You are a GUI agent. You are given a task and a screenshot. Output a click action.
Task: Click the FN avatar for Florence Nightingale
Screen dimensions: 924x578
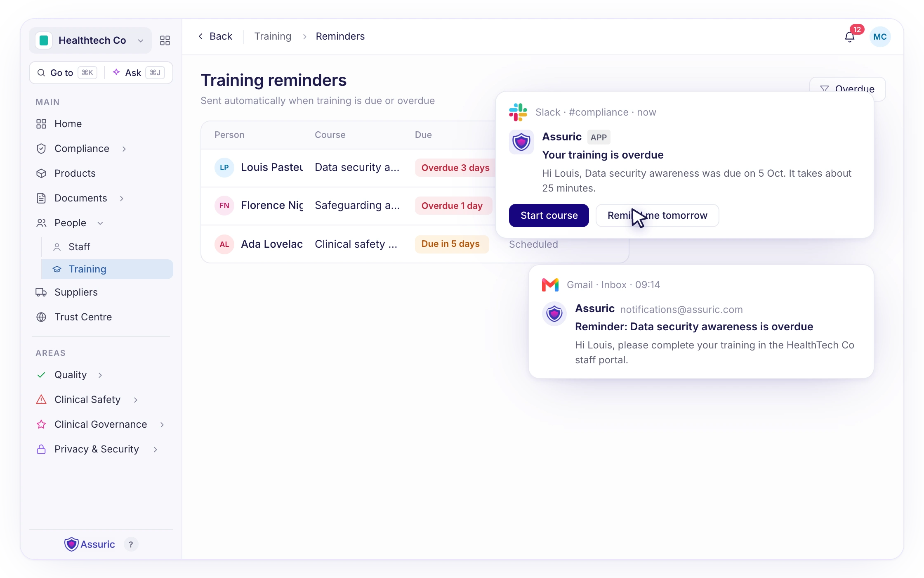tap(224, 206)
